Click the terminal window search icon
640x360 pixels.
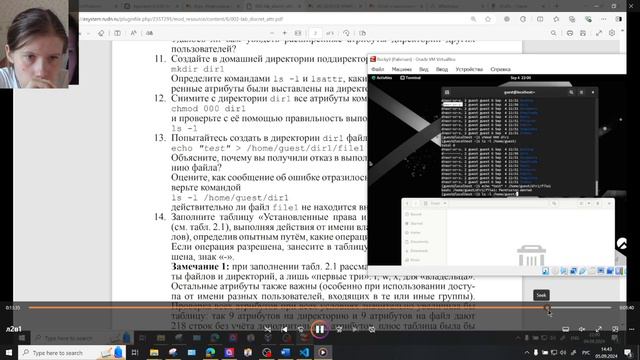[571, 92]
